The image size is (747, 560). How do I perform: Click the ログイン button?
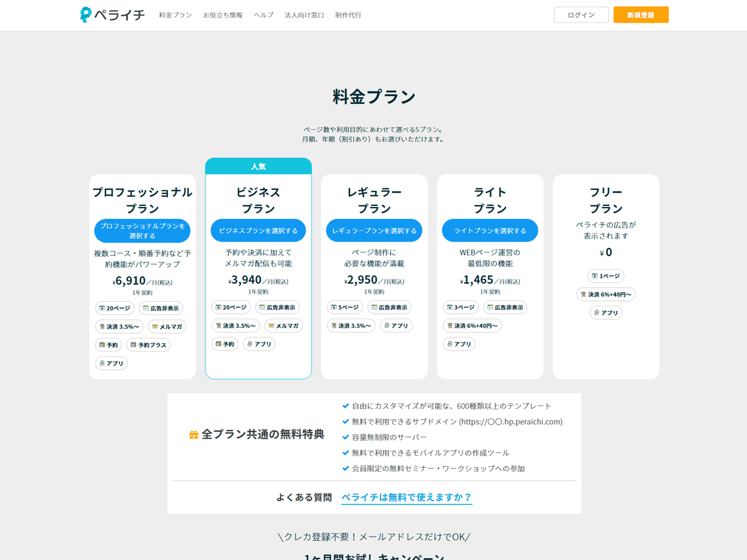tap(581, 15)
